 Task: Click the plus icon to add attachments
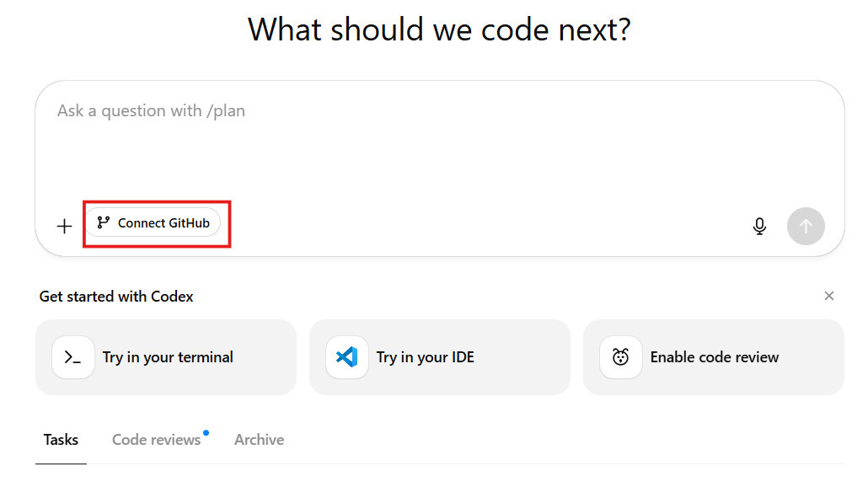pyautogui.click(x=64, y=226)
